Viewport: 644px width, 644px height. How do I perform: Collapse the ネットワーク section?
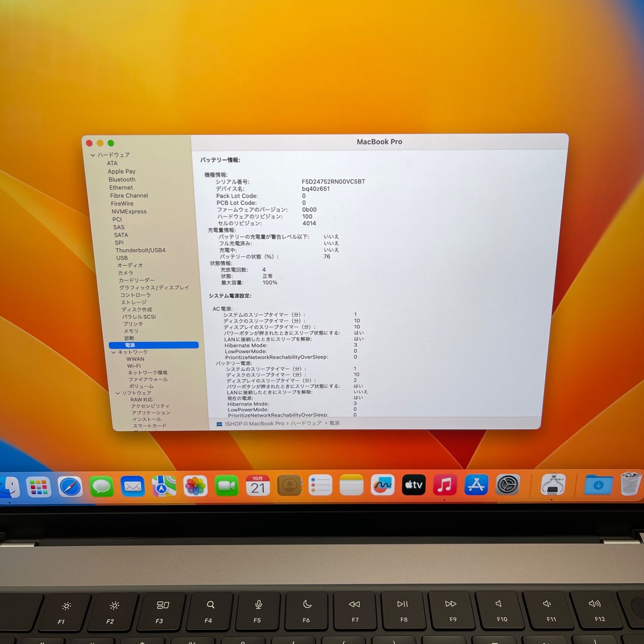pyautogui.click(x=114, y=352)
